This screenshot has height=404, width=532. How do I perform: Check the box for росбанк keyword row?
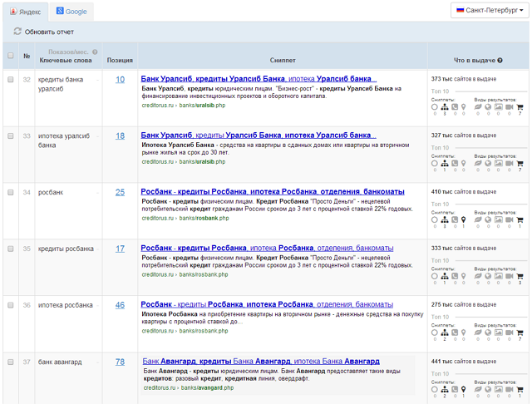coord(11,192)
